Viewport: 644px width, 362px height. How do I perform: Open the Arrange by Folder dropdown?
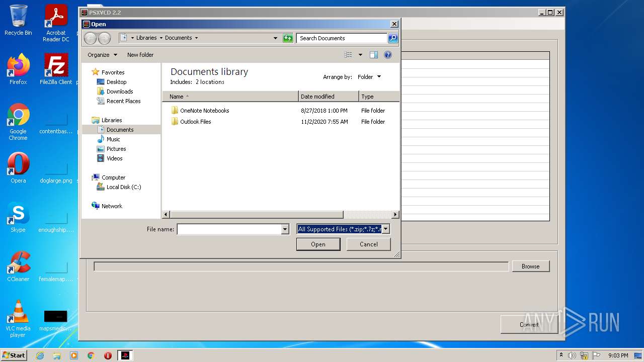[x=369, y=77]
